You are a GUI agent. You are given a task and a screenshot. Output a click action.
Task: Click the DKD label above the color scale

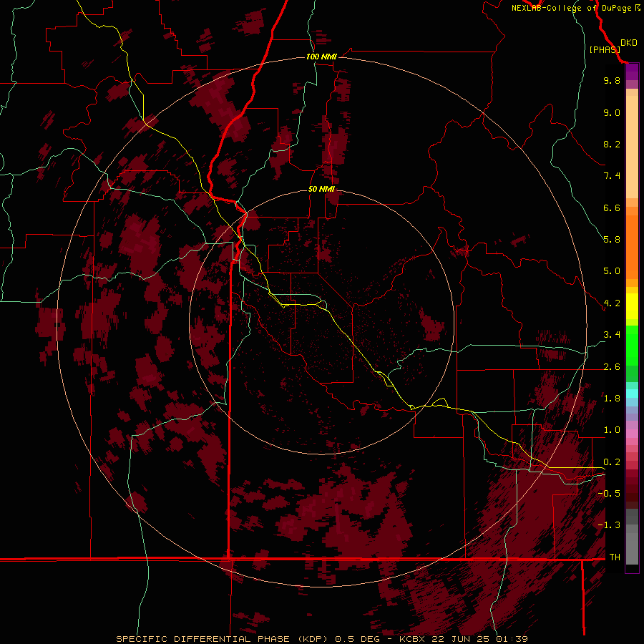[629, 43]
